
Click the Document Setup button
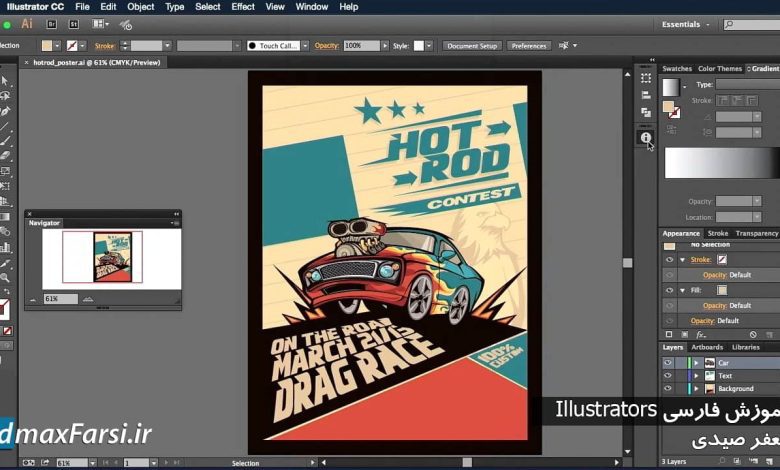point(472,46)
